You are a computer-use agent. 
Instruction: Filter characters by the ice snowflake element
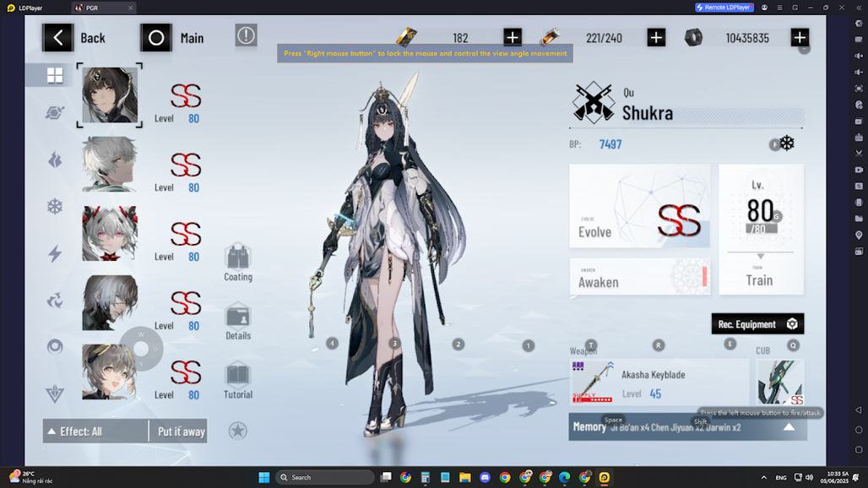coord(55,207)
